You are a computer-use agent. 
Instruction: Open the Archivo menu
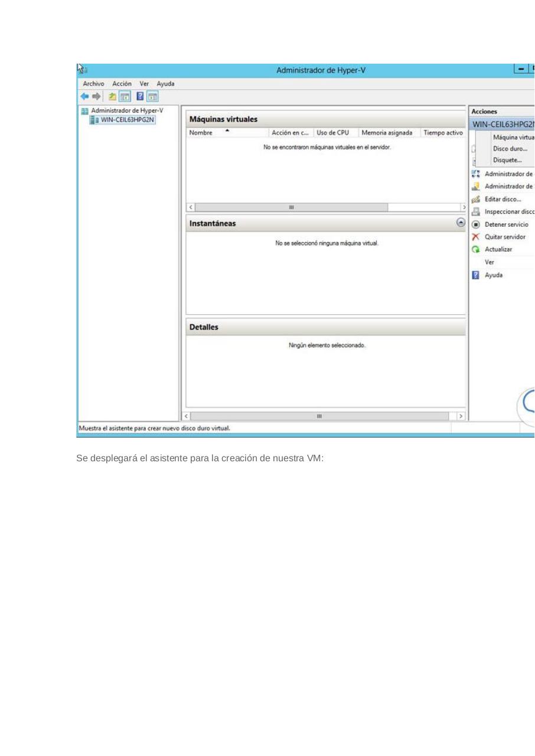(93, 83)
